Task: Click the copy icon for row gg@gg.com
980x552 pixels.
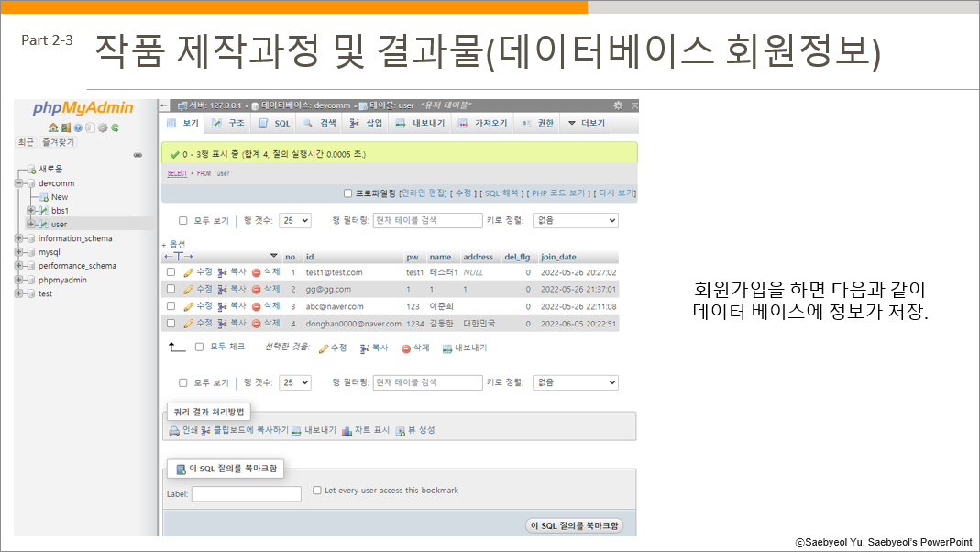Action: [222, 290]
